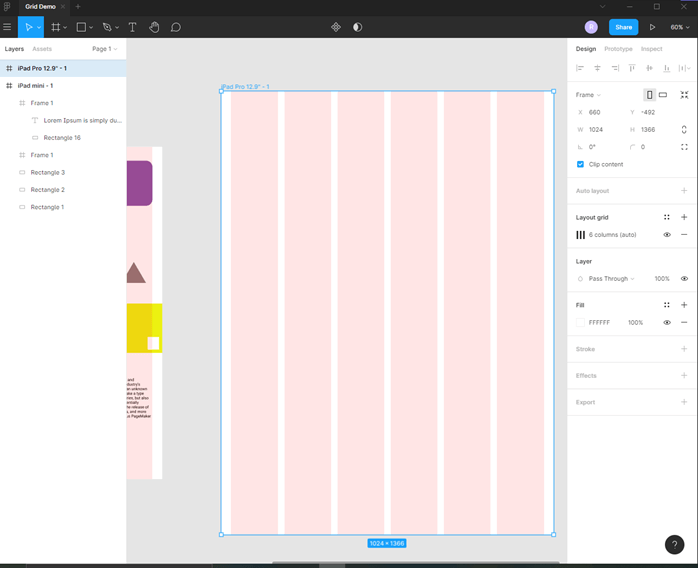Toggle layer visibility eye in Layer section

684,279
